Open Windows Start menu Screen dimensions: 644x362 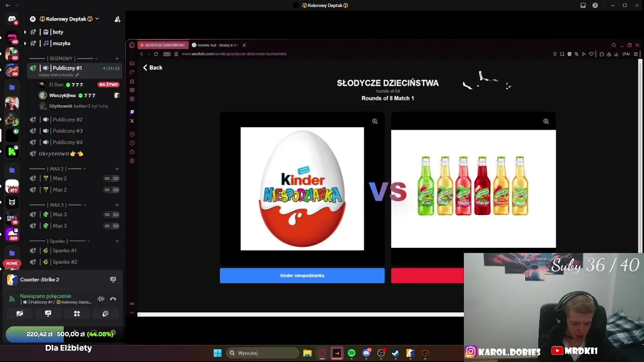(x=217, y=353)
